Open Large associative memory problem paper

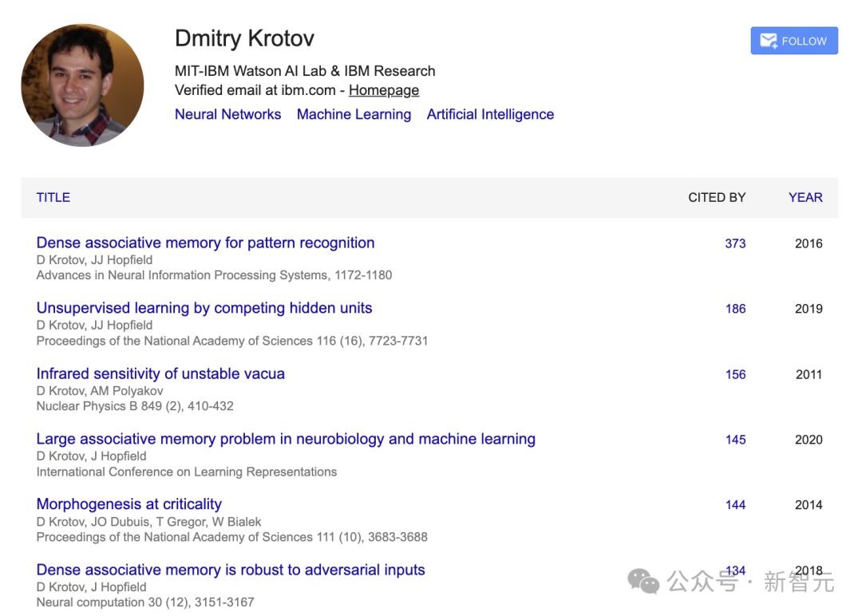pos(286,439)
